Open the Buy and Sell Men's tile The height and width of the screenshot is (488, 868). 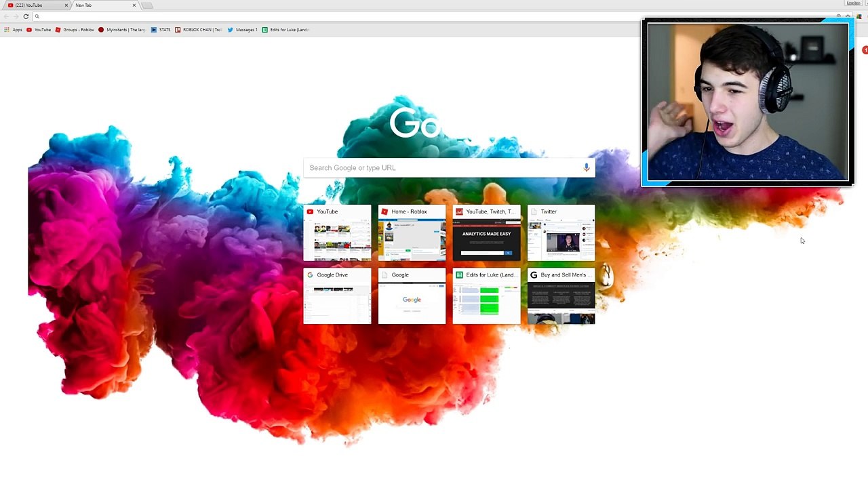[561, 296]
